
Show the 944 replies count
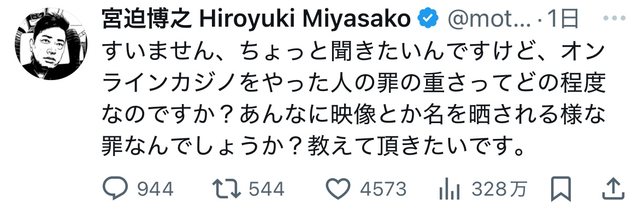pos(155,190)
